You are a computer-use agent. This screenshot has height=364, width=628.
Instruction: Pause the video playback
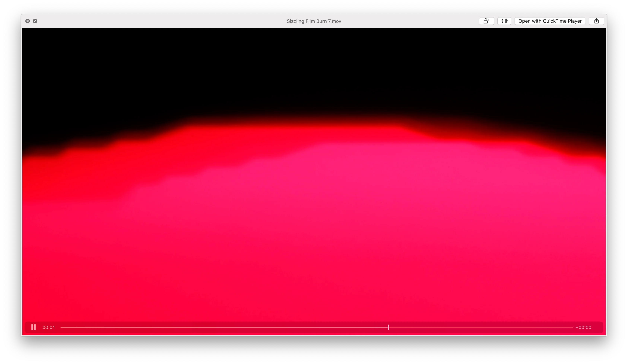pos(33,327)
